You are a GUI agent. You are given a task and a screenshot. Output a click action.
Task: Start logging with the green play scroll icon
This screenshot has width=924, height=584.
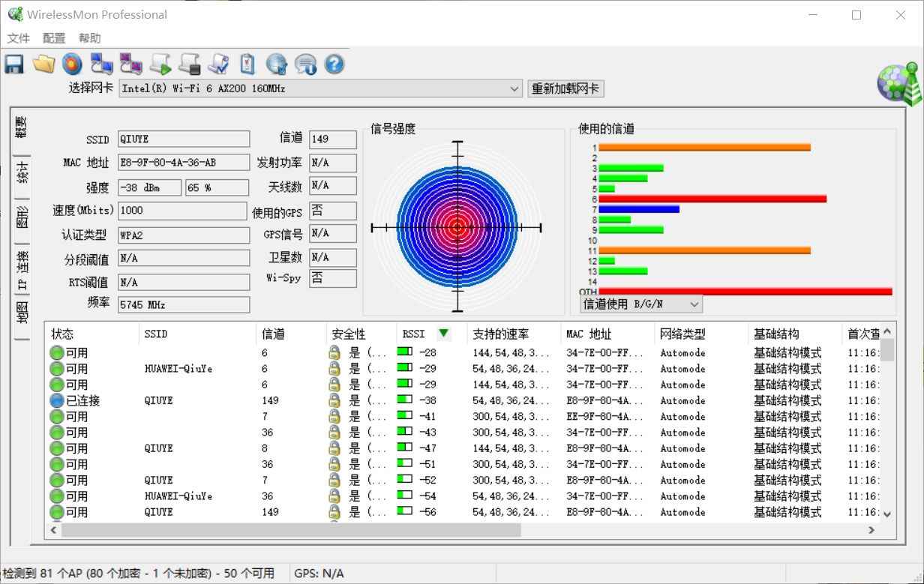click(160, 64)
